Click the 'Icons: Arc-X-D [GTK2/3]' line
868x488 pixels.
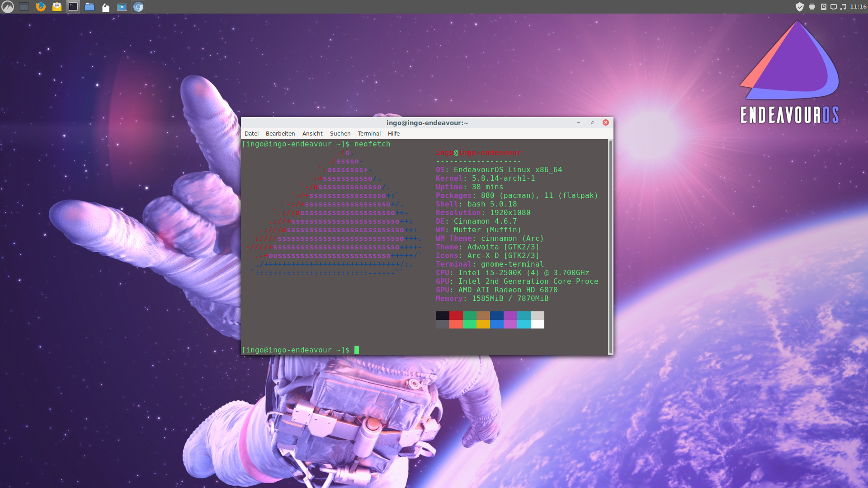point(488,256)
